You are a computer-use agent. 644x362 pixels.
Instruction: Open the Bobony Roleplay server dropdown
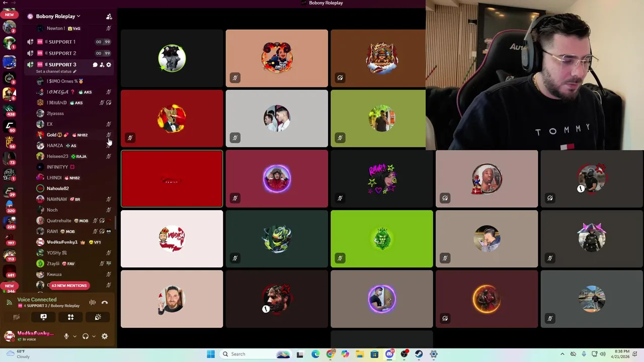[57, 16]
